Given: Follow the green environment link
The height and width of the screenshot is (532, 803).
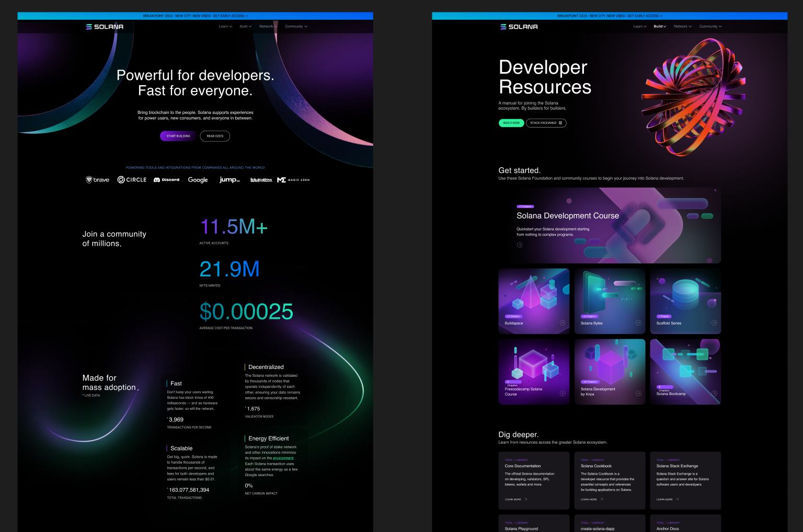Looking at the screenshot, I should (283, 458).
